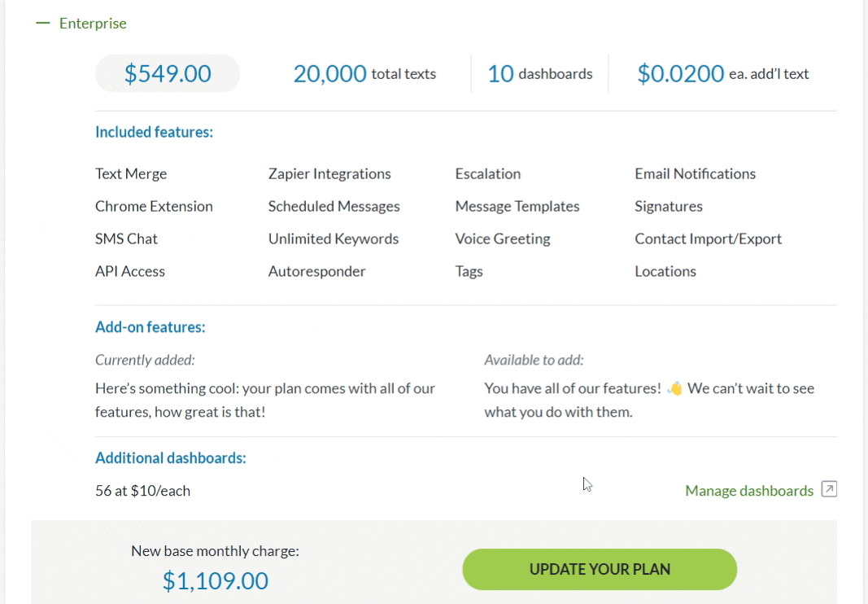Click the Additional dashboards heading

tap(170, 458)
